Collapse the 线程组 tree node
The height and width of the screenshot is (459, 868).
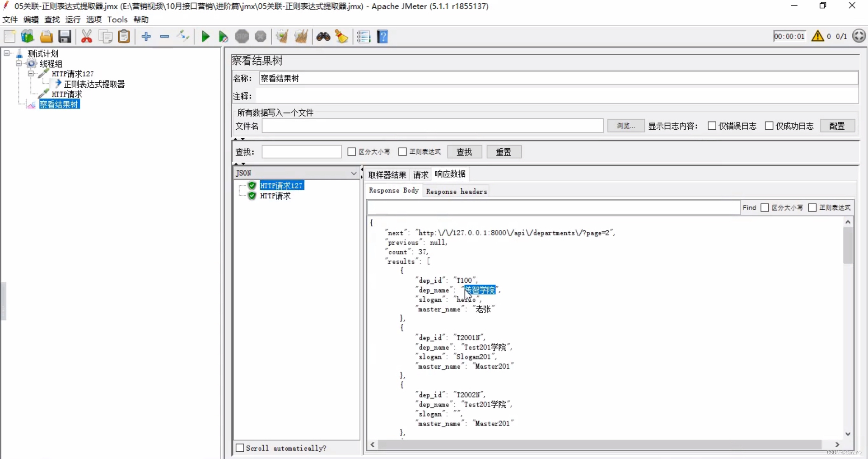(x=19, y=64)
